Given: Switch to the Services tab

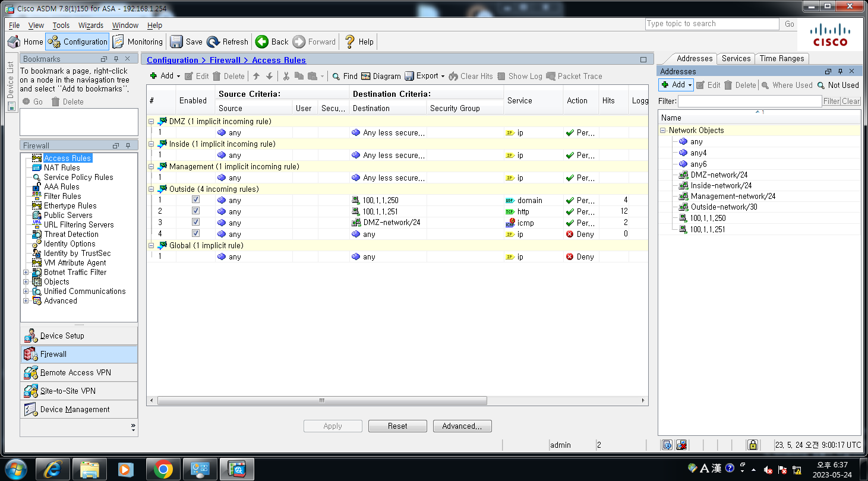Looking at the screenshot, I should pyautogui.click(x=736, y=58).
